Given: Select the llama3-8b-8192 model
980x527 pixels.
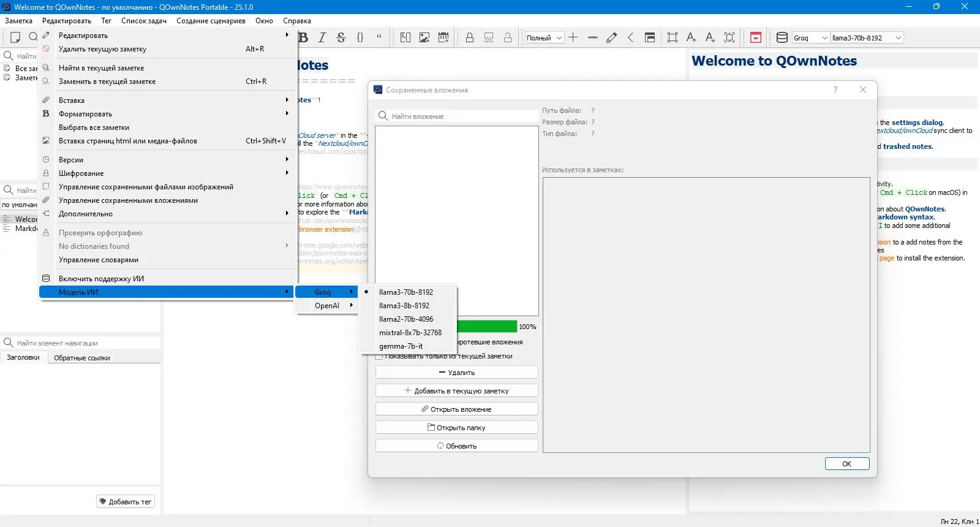Looking at the screenshot, I should pyautogui.click(x=408, y=305).
